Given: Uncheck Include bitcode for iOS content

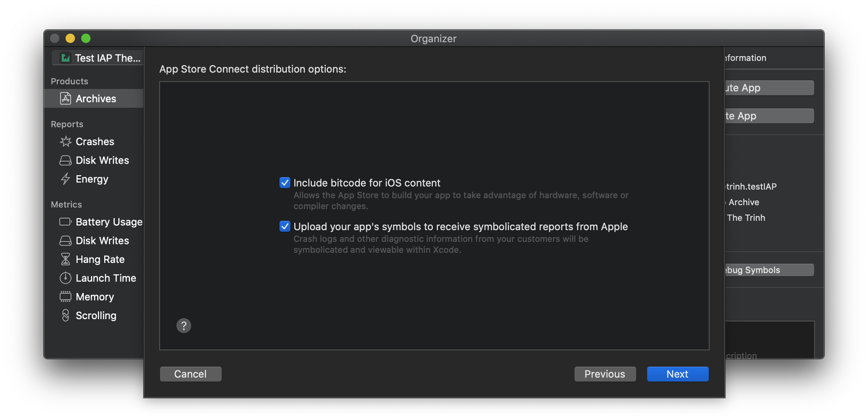Looking at the screenshot, I should click(285, 182).
